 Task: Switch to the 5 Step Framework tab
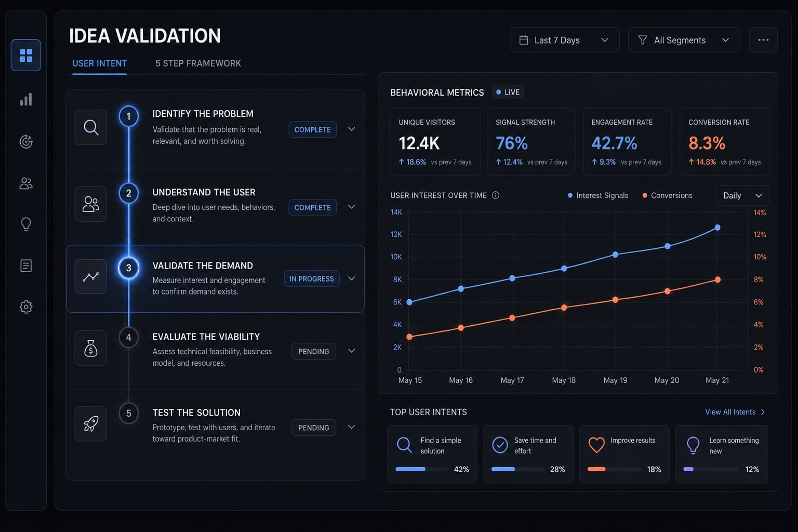click(x=198, y=63)
